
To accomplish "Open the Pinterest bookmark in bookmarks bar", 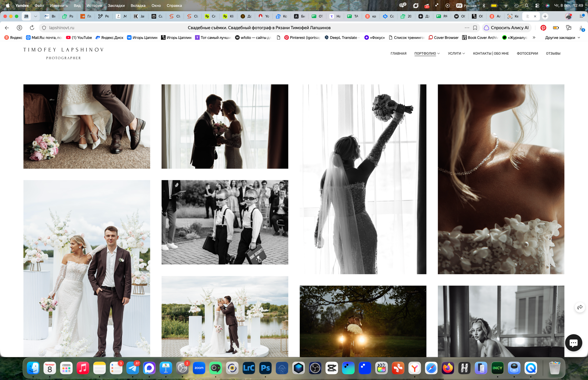I will [x=302, y=37].
